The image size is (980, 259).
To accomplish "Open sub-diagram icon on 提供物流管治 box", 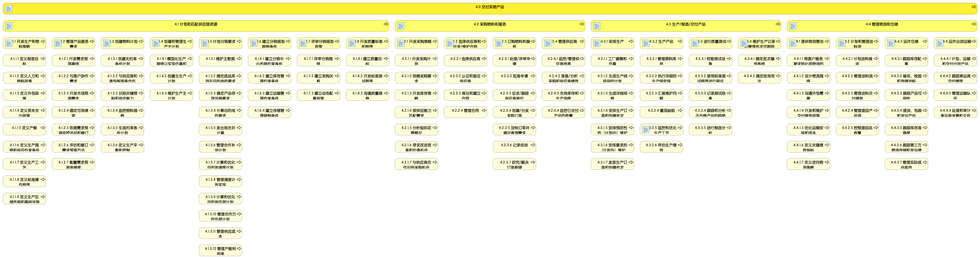I will tap(793, 43).
